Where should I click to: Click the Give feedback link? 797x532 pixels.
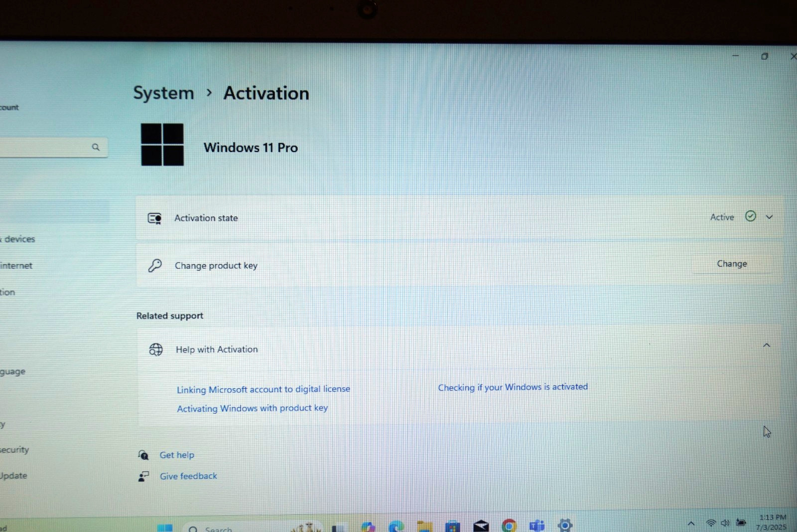click(188, 476)
